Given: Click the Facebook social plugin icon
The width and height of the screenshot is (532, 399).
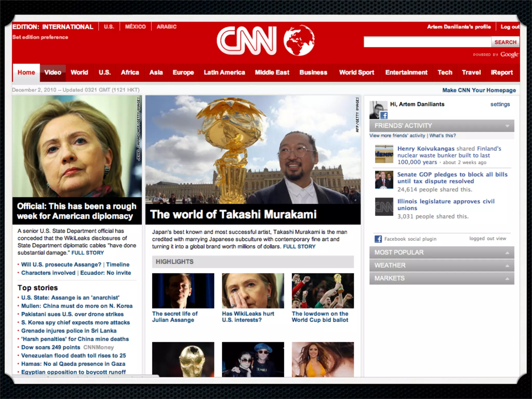Looking at the screenshot, I should (x=378, y=239).
